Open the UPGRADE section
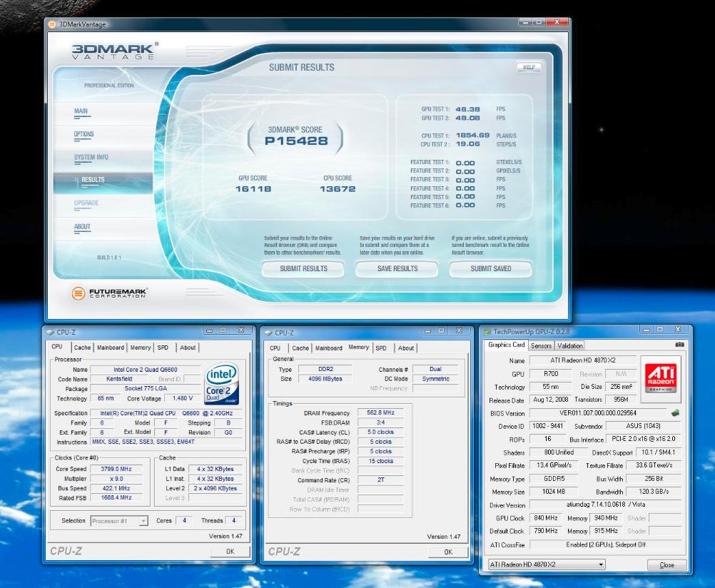Image resolution: width=715 pixels, height=588 pixels. (86, 203)
